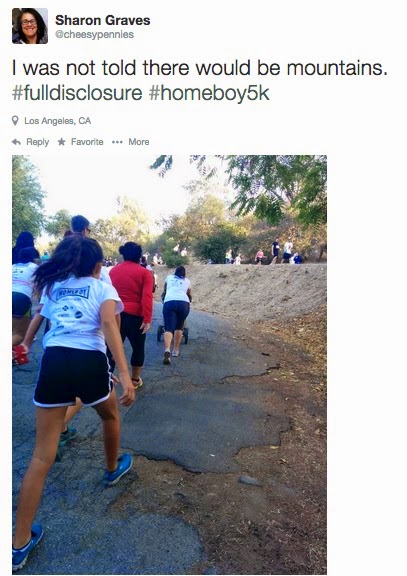Click the Reply text label

(x=37, y=142)
